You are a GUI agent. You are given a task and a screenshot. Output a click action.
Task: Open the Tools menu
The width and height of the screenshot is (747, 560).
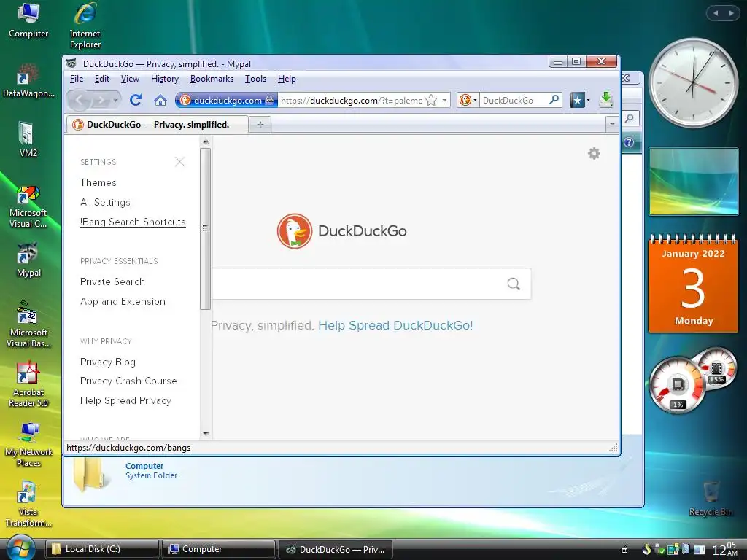255,79
